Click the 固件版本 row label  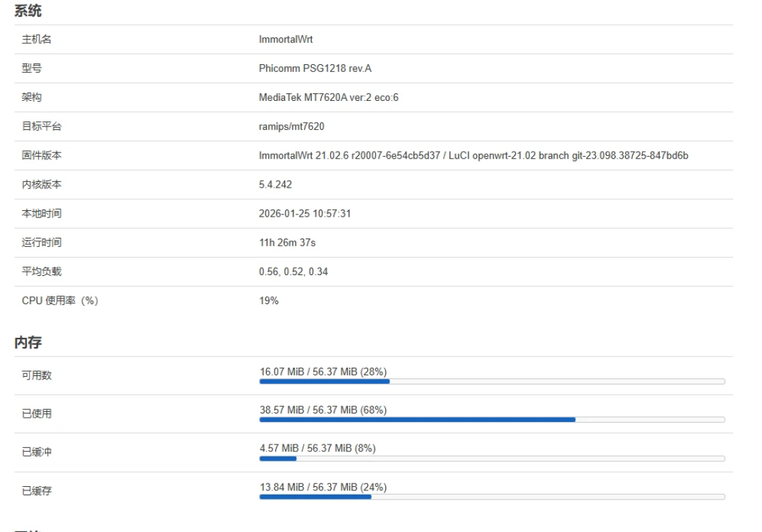pyautogui.click(x=42, y=155)
